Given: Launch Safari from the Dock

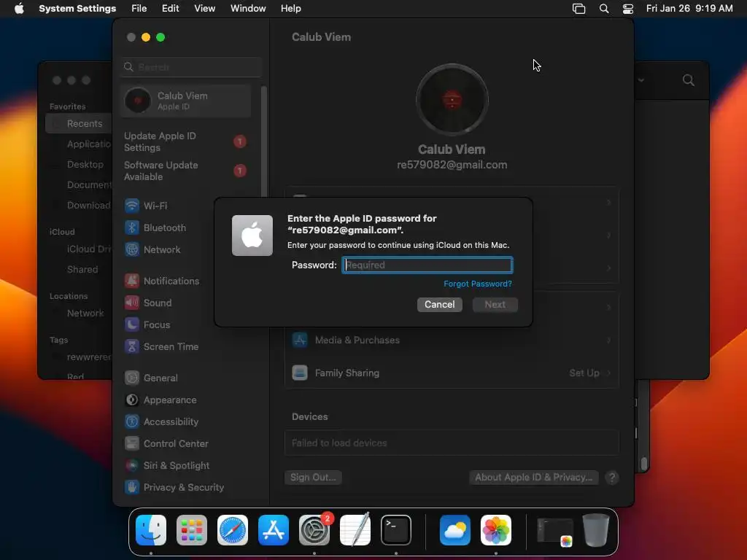Looking at the screenshot, I should click(233, 530).
